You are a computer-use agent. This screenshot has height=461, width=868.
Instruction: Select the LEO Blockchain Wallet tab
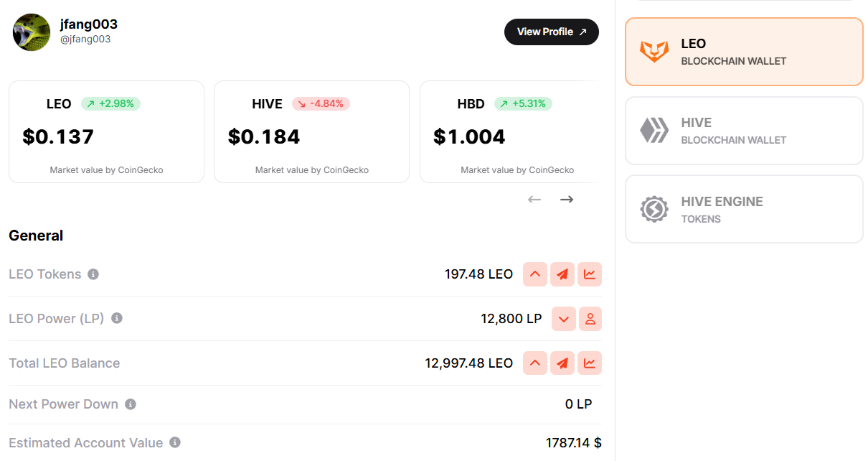(x=744, y=52)
